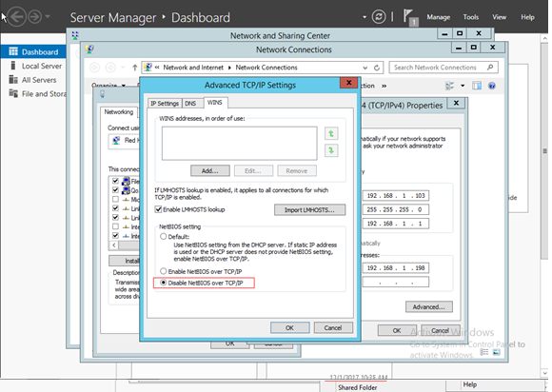Expand toolbar overflow chevron
Viewport: 552px width, 392px height.
tap(384, 86)
